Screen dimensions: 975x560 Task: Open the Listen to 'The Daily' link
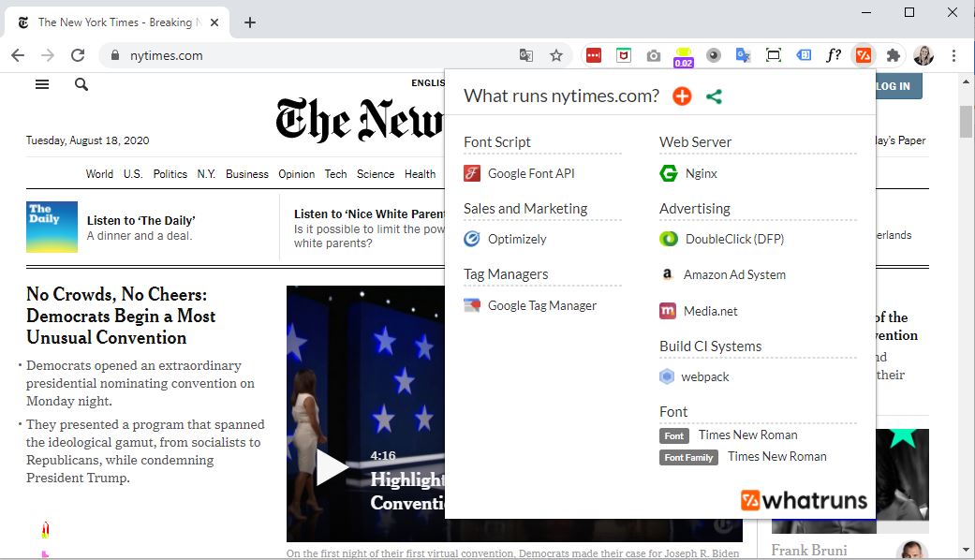click(x=141, y=221)
